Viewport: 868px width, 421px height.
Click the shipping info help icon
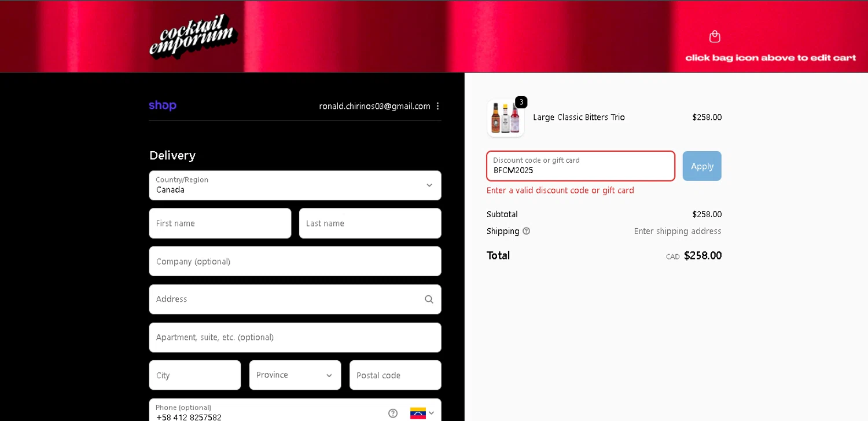pos(526,231)
